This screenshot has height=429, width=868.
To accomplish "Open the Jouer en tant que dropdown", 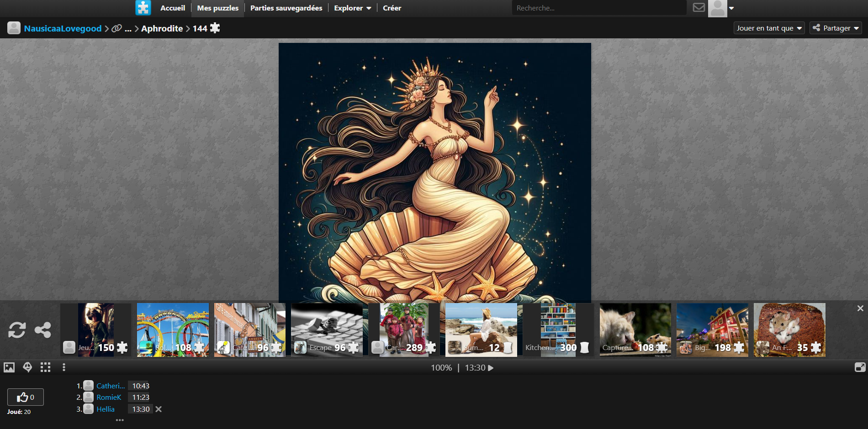I will pos(769,28).
